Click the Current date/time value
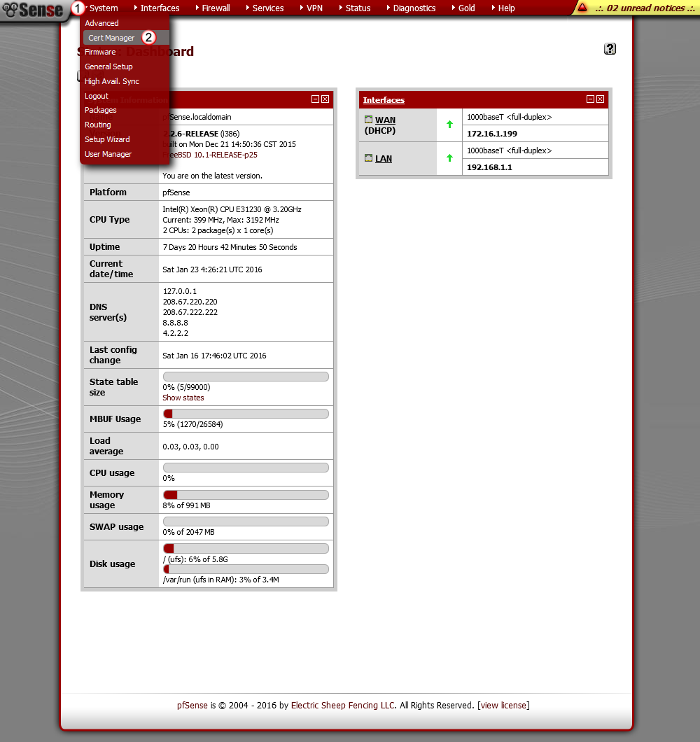 pyautogui.click(x=212, y=269)
